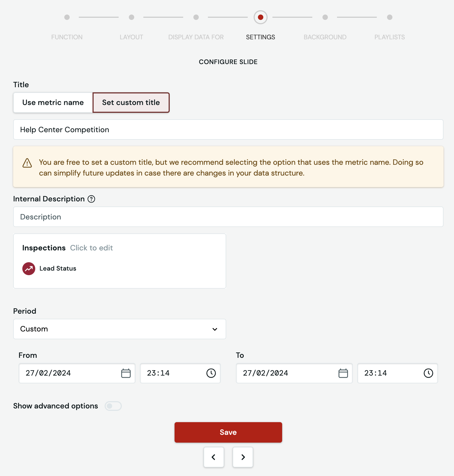Open the To time clock icon
Screen dimensions: 454x476
click(x=428, y=373)
